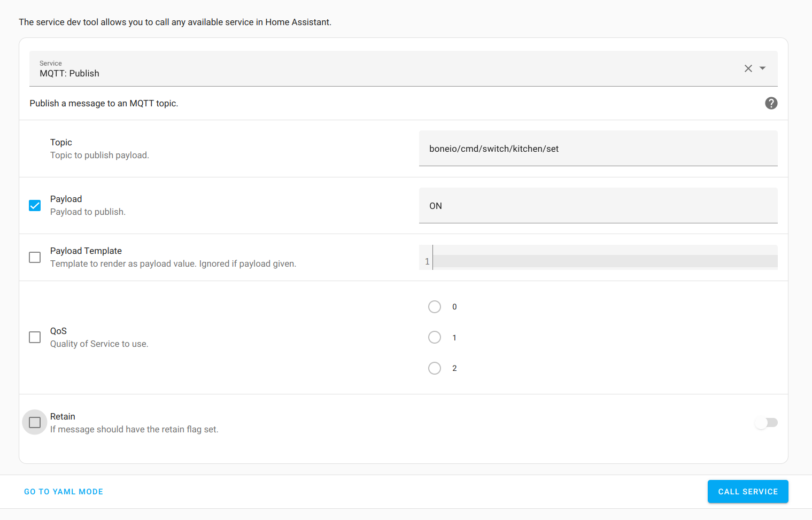Click the Topic input field

598,148
